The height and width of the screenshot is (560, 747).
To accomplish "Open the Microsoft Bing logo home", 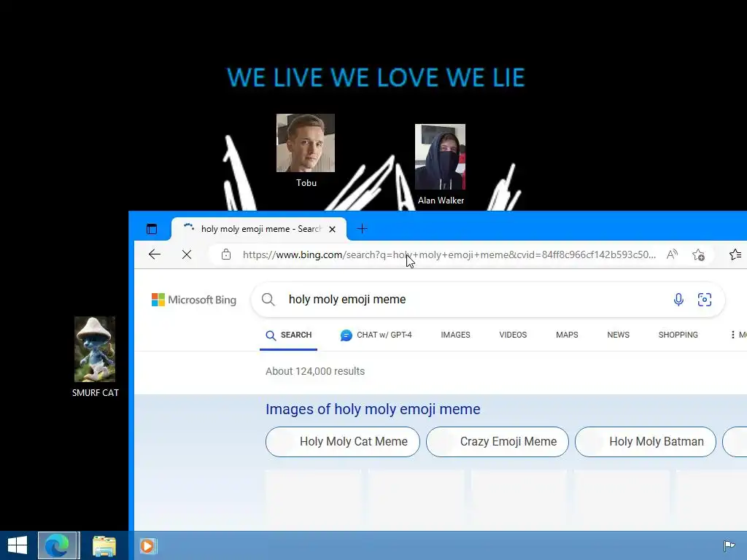I will 194,300.
